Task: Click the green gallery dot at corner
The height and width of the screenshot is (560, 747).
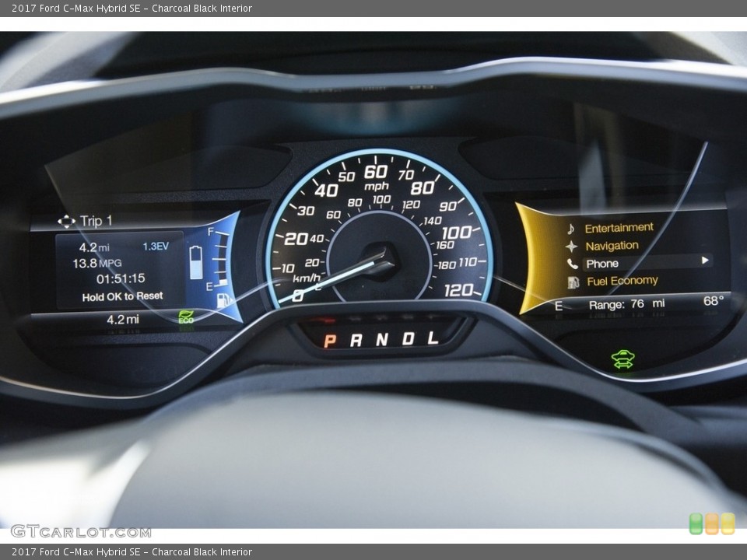Action: click(x=696, y=523)
